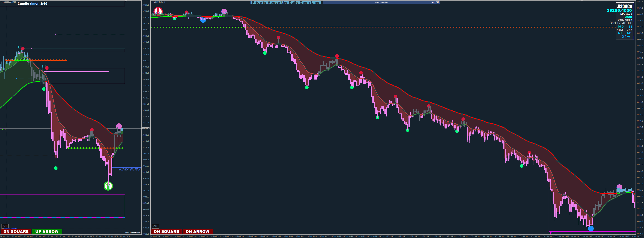Image resolution: width=644 pixels, height=238 pixels.
Task: Click the red circle arrow icon top-left of M1 chart
Action: (x=158, y=11)
